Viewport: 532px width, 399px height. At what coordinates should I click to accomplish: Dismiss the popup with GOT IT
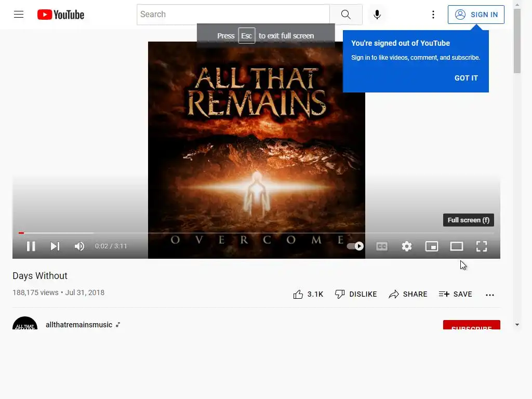click(466, 78)
